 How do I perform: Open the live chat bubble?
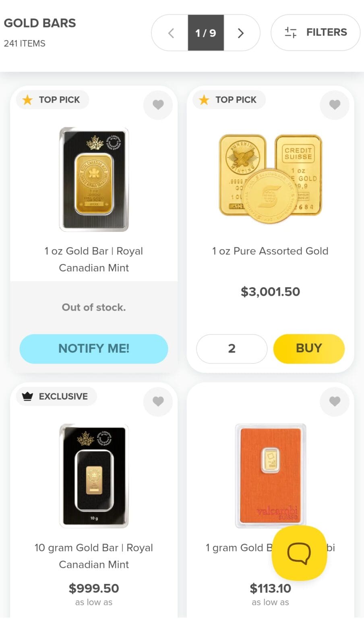[300, 553]
